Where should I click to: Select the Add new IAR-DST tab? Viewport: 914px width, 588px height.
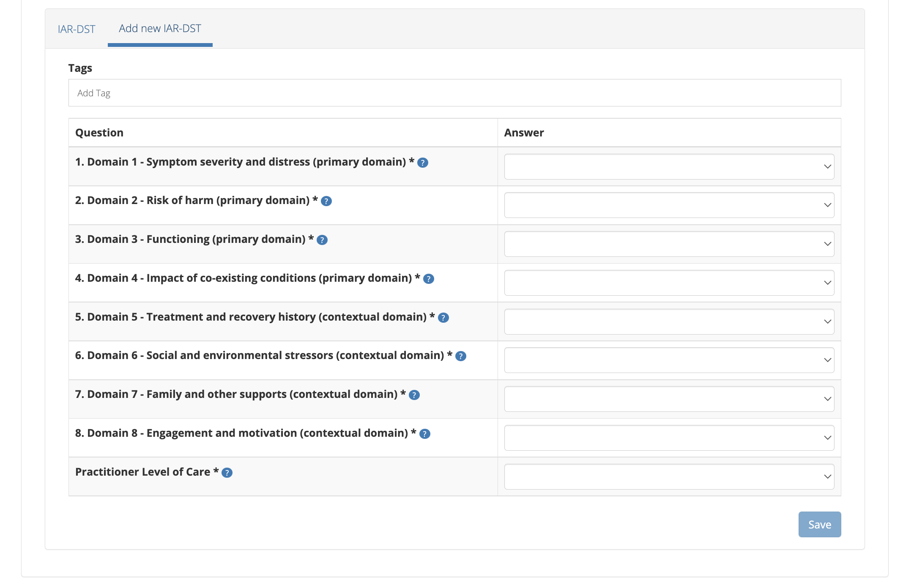tap(160, 28)
